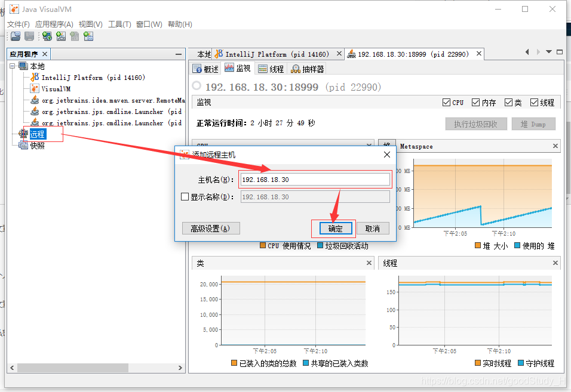The width and height of the screenshot is (571, 392).
Task: Close the 类 chart panel
Action: [369, 263]
